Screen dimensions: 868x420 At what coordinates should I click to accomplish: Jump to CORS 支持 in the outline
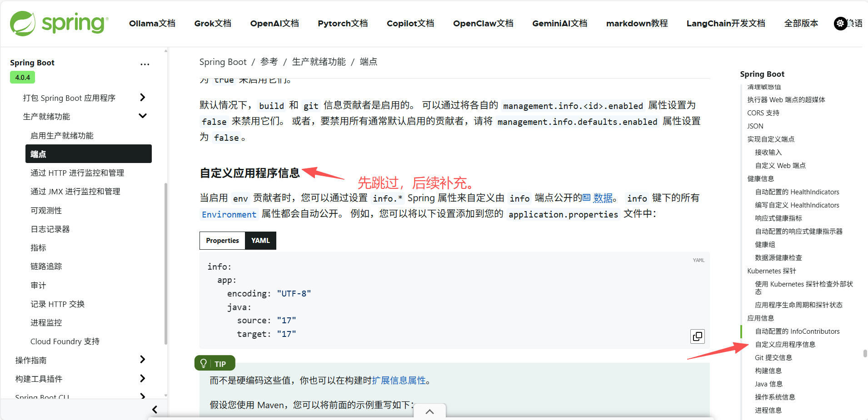click(x=763, y=113)
